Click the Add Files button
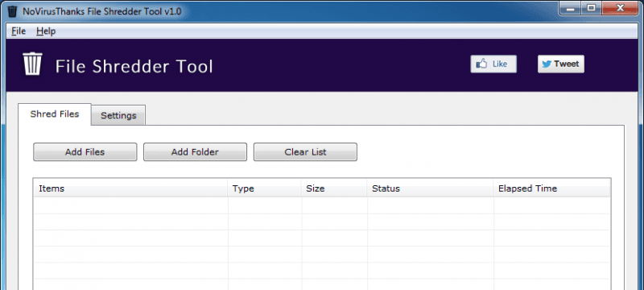Screen dimensions: 644x290 coord(85,152)
